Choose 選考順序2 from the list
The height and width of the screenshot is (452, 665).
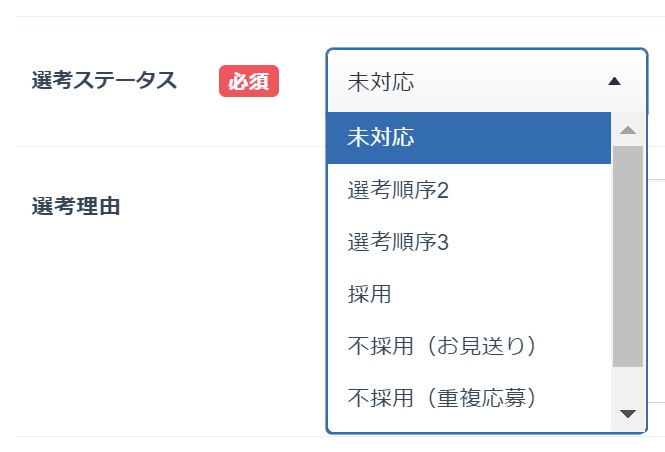coord(398,190)
